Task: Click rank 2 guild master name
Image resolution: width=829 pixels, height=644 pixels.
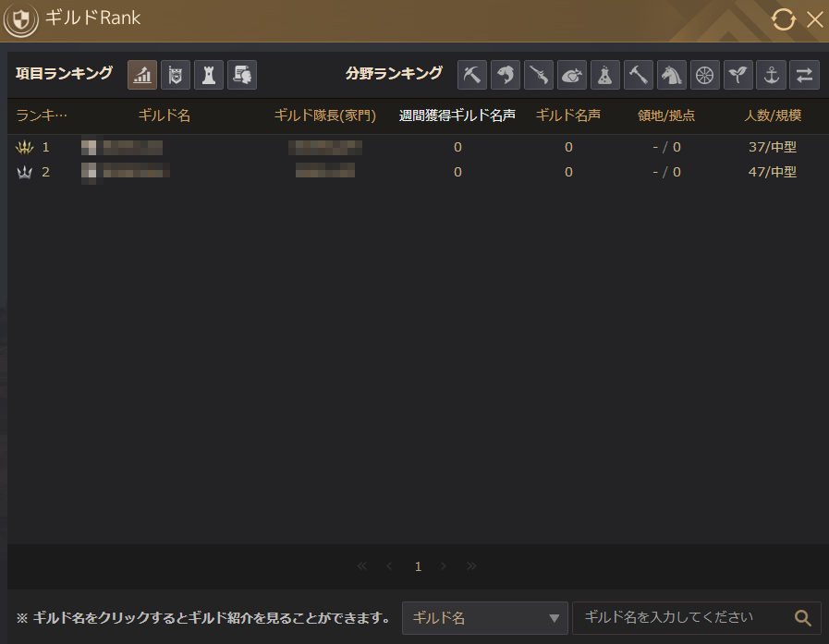Action: (325, 170)
